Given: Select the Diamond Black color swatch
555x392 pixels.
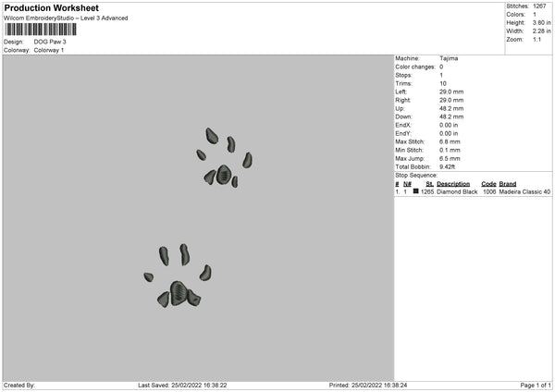Looking at the screenshot, I should 415,191.
